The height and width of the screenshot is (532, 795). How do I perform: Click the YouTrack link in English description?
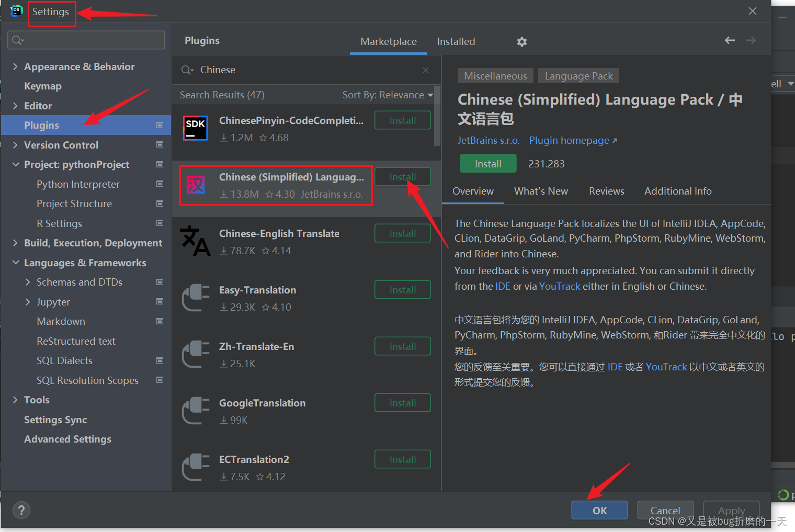pos(560,286)
